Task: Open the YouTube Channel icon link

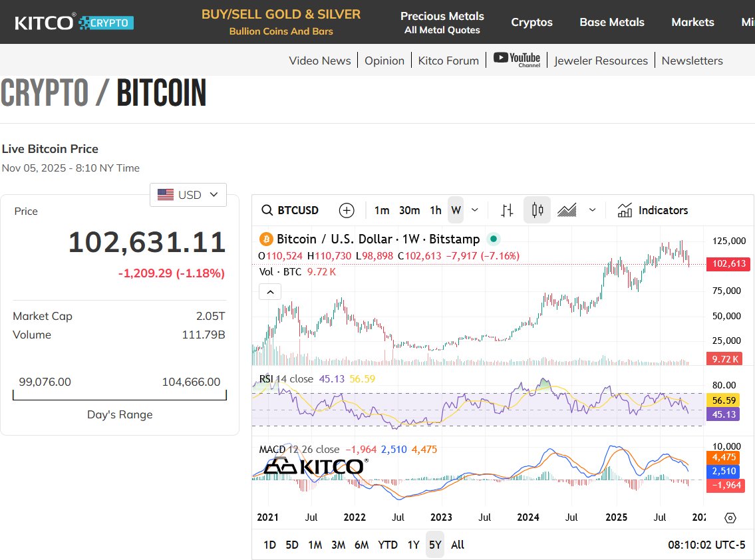Action: point(517,60)
